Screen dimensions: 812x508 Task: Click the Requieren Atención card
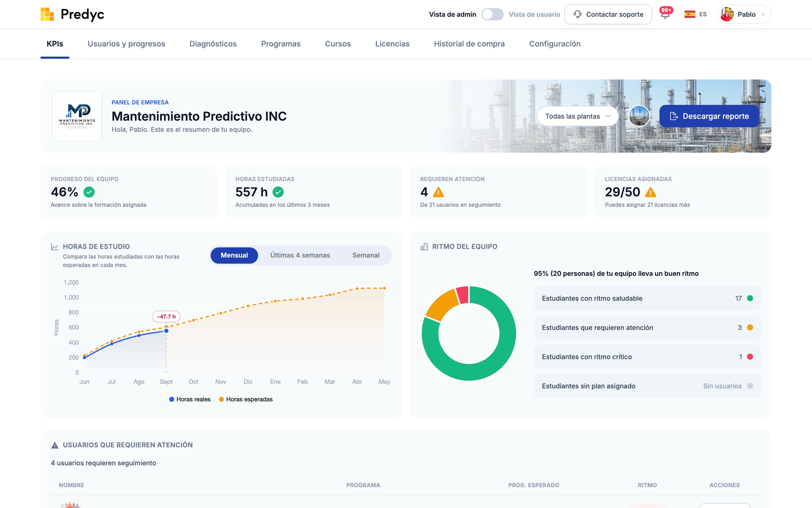click(498, 192)
